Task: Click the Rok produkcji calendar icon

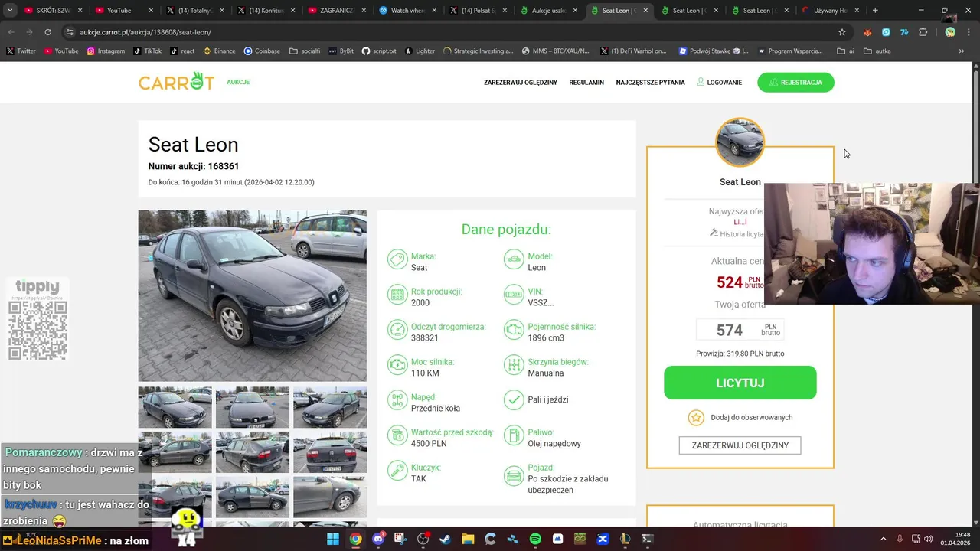Action: (x=397, y=295)
